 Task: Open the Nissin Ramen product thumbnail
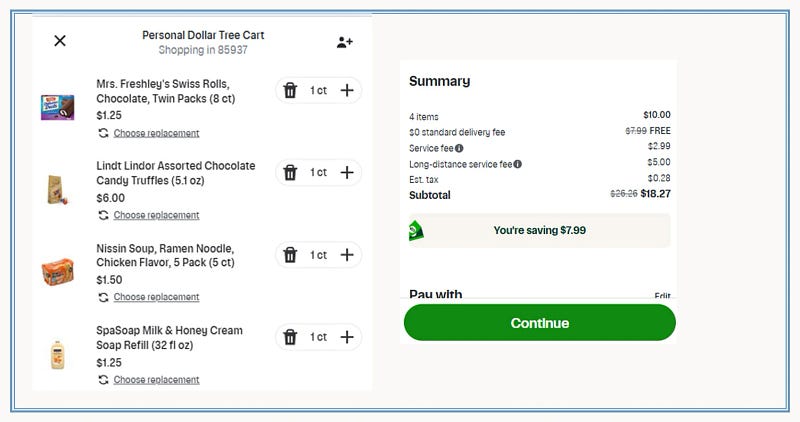tap(57, 272)
